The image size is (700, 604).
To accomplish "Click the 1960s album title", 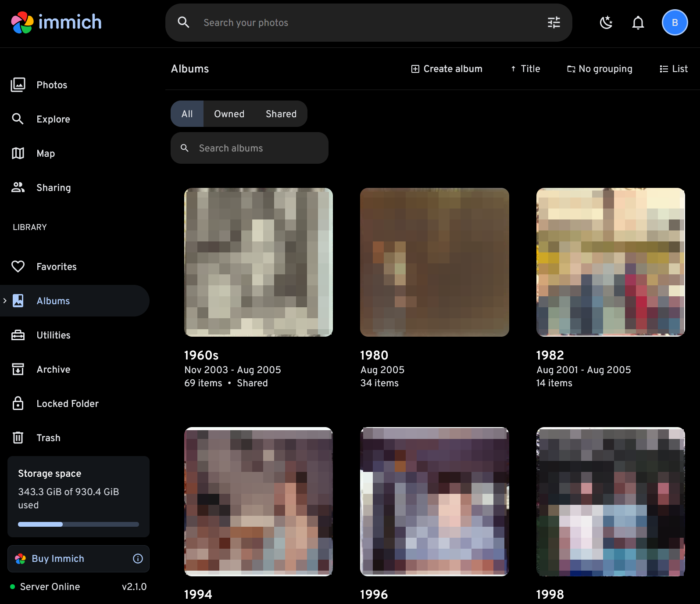I will pos(201,355).
